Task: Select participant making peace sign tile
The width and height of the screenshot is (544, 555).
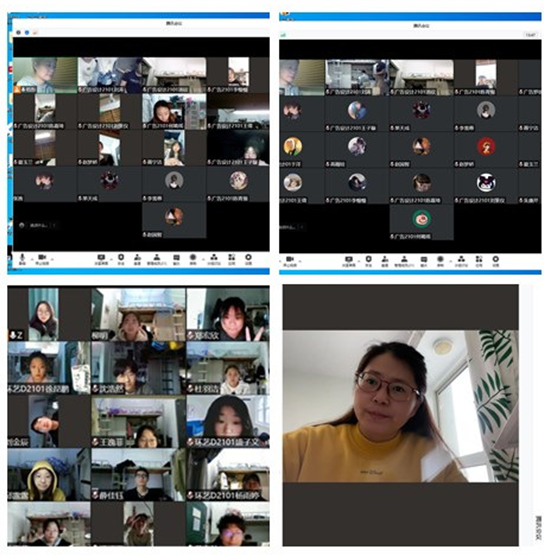Action: tap(228, 315)
